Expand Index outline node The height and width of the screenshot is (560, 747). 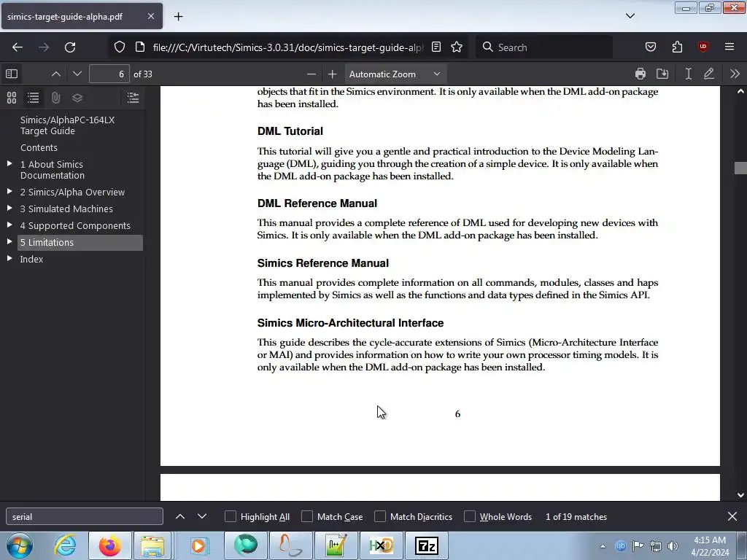click(x=9, y=259)
